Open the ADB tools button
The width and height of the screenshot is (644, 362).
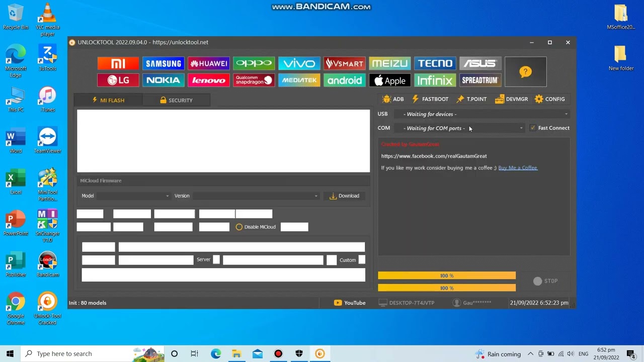[x=393, y=99]
